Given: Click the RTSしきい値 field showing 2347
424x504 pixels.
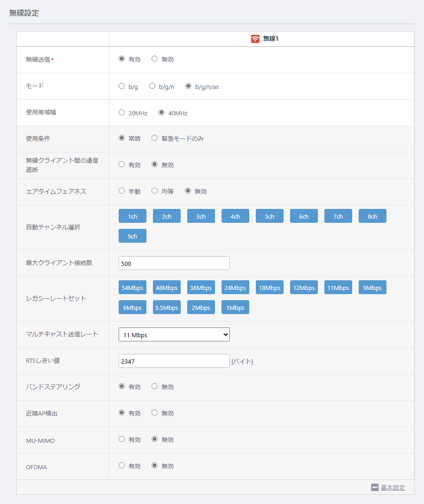Looking at the screenshot, I should click(174, 361).
